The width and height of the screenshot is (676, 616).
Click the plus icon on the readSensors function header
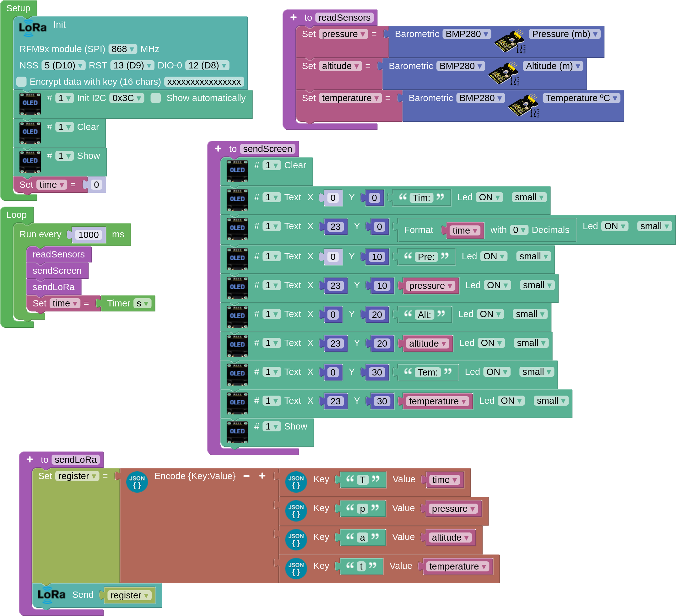(x=293, y=17)
